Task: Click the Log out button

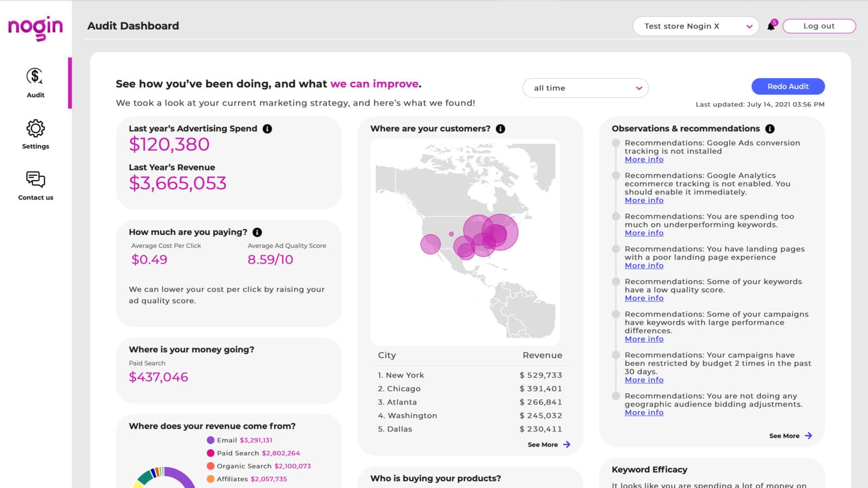Action: [819, 25]
